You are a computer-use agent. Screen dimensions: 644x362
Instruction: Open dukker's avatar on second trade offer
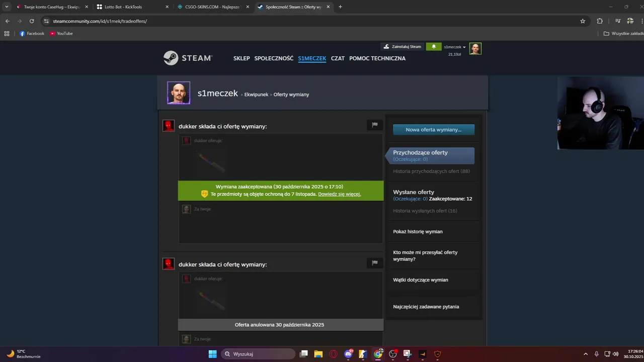pos(169,263)
